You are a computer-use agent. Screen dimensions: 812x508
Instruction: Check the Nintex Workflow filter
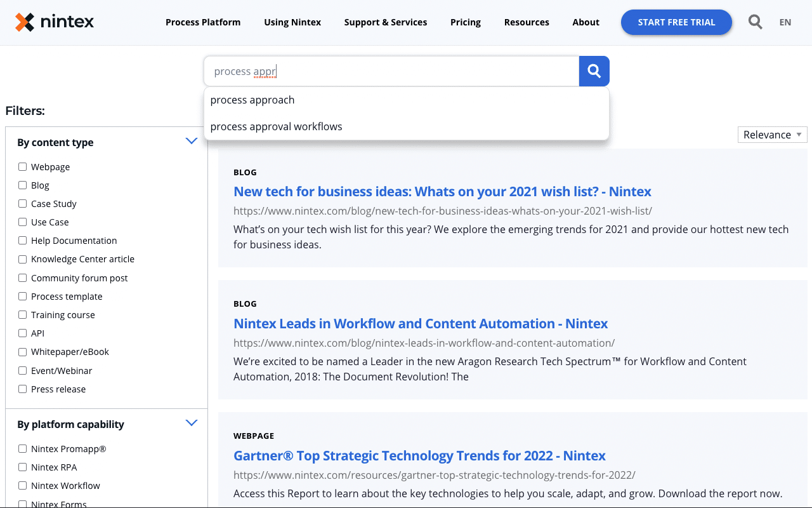point(22,486)
